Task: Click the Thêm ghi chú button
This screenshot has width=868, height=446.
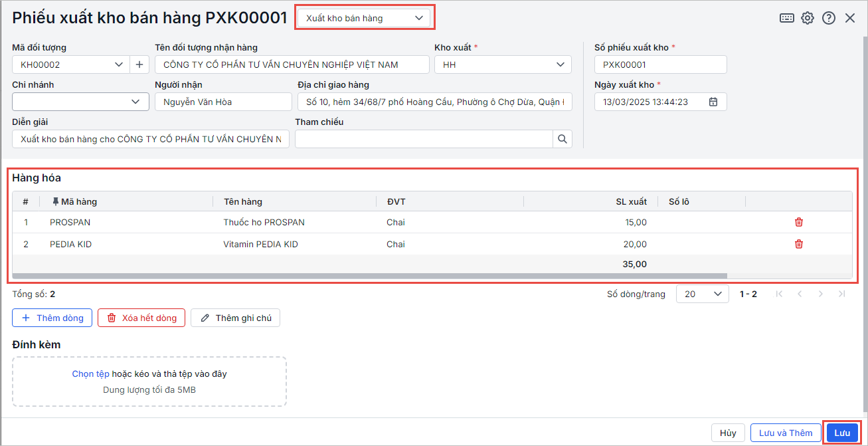Action: (236, 318)
